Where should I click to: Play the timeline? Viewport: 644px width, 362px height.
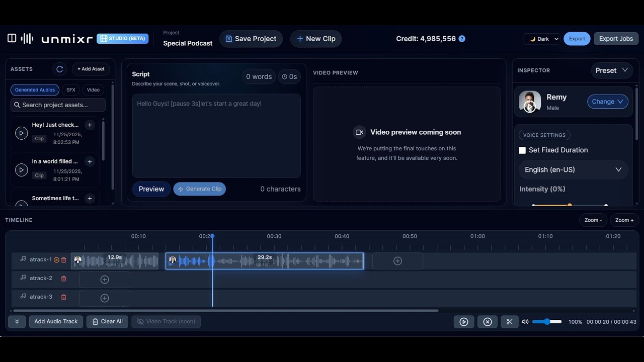tap(464, 322)
